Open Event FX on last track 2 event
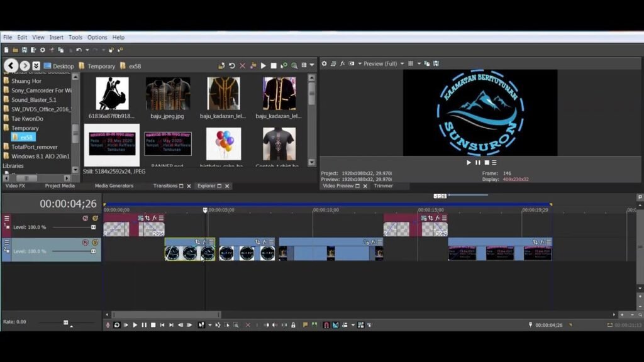Image resolution: width=644 pixels, height=362 pixels. tap(541, 242)
